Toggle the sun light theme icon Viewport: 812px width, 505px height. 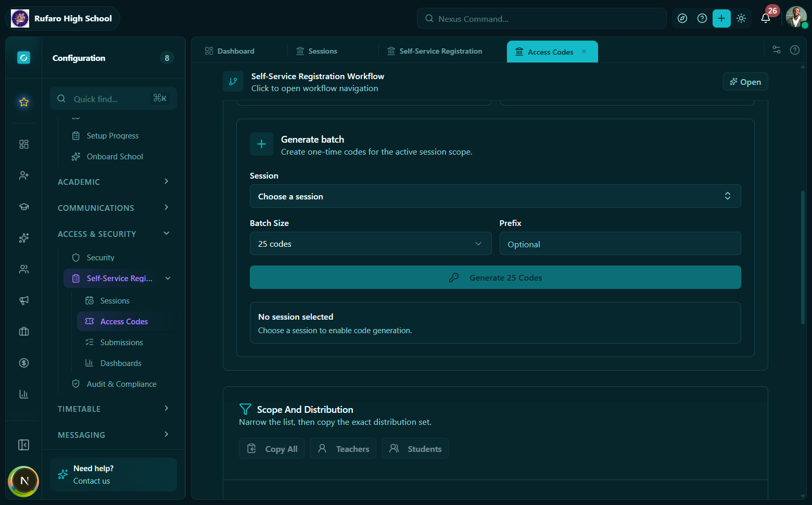(x=741, y=19)
